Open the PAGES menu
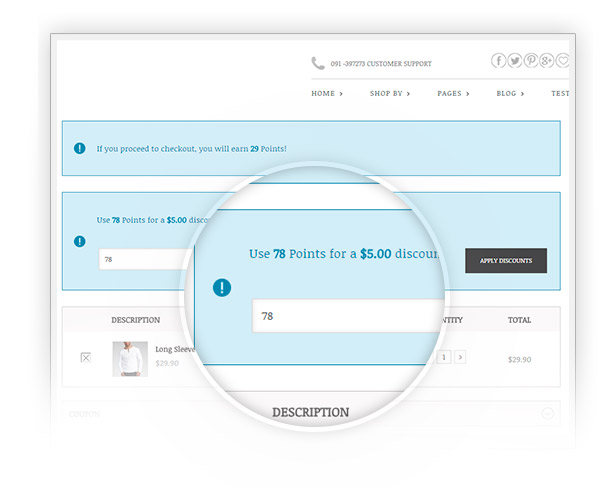Viewport: 600px width, 488px height. coord(453,93)
